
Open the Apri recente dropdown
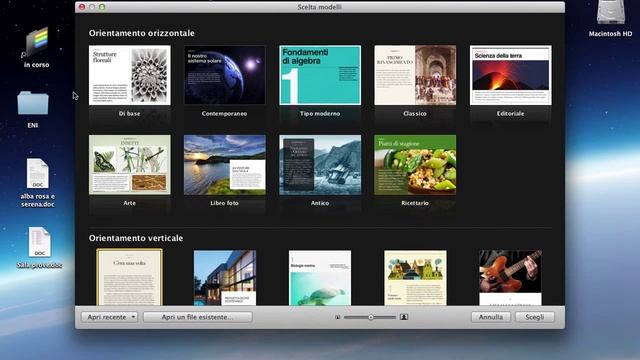pos(109,317)
